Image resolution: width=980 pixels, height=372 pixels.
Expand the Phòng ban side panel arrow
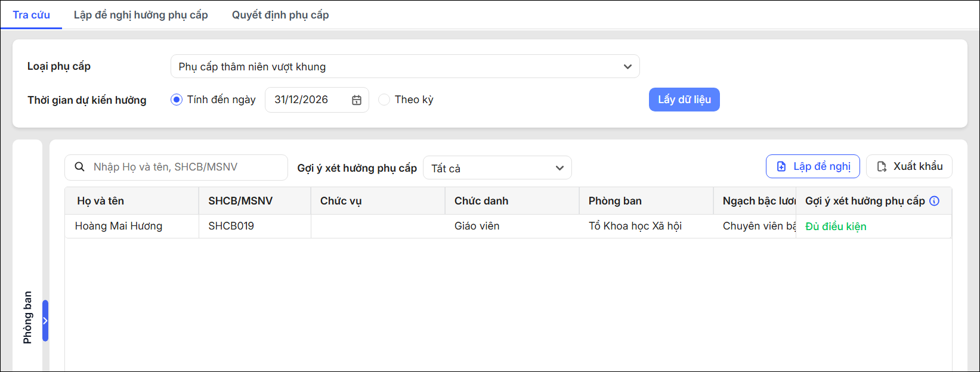tap(45, 321)
